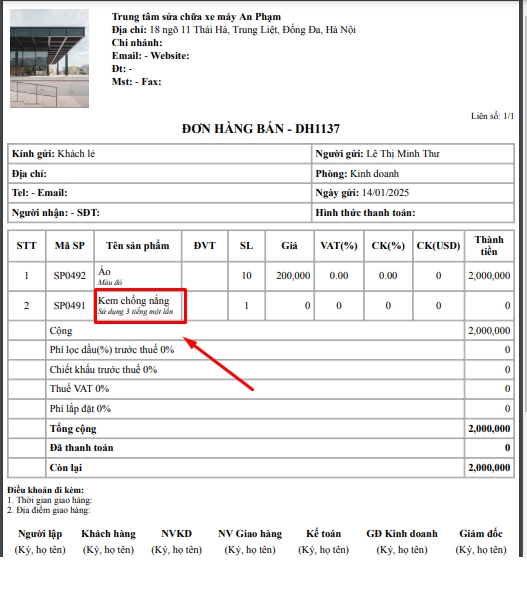The height and width of the screenshot is (600, 527).
Task: Click the order title ĐƠN HÀNG BÁN - DH1137
Action: click(261, 129)
